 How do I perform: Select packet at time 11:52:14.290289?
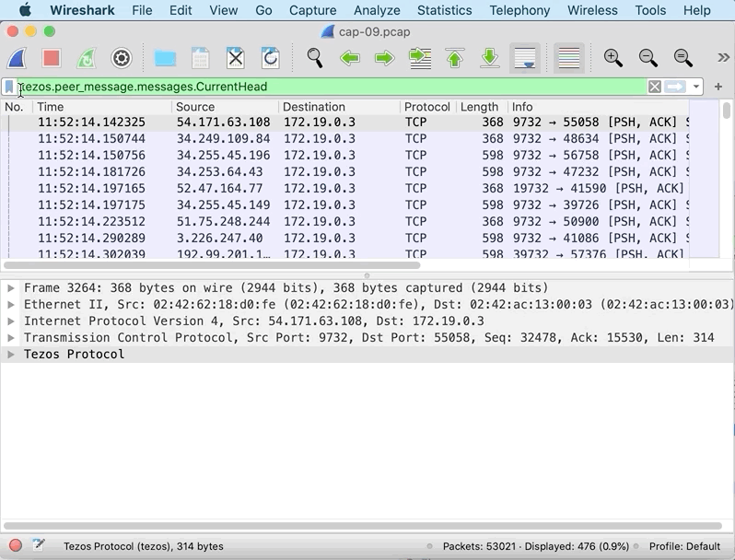345,238
